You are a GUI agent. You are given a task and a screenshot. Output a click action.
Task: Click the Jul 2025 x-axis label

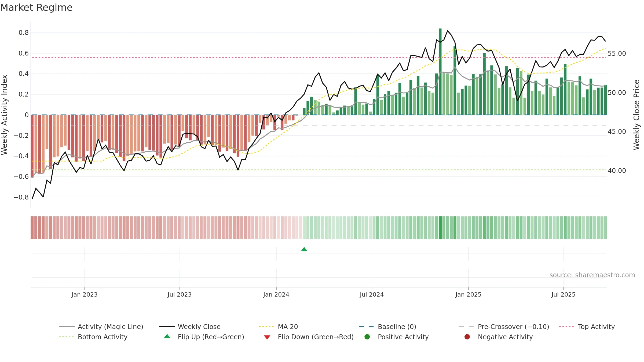click(x=563, y=294)
